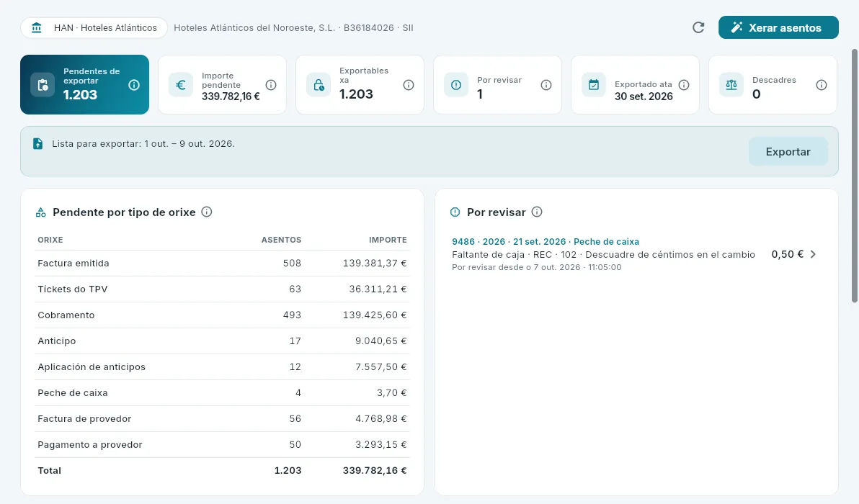Click the vertical page scrollbar
This screenshot has height=504, width=859.
tap(854, 175)
